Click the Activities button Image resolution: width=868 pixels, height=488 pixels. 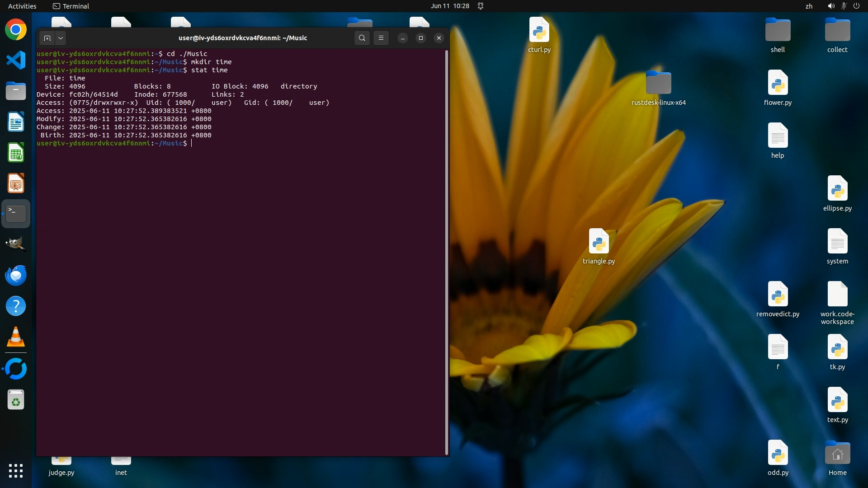(x=22, y=6)
